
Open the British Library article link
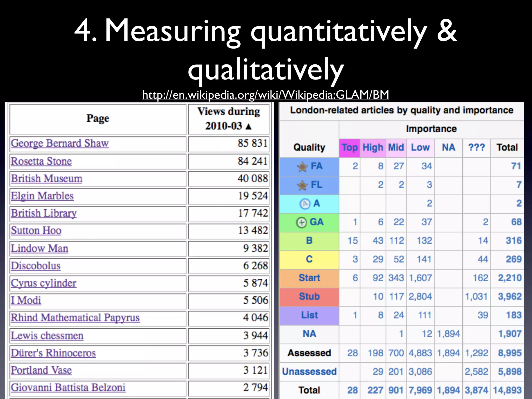pos(44,213)
